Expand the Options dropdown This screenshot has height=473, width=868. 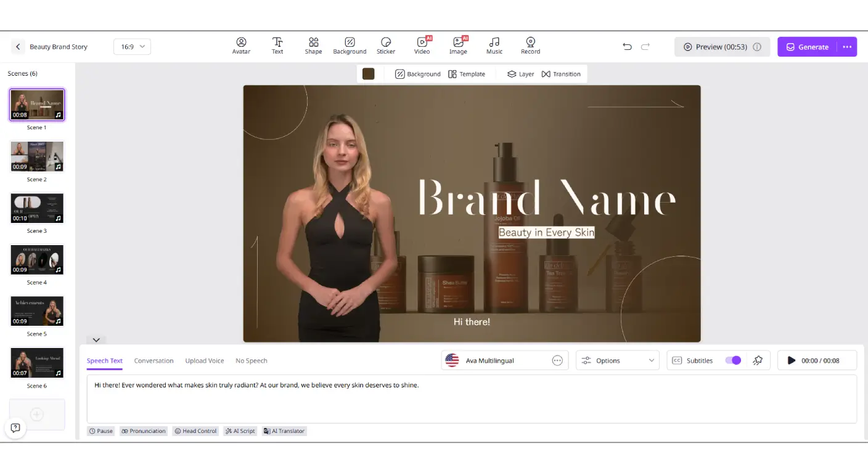coord(617,360)
